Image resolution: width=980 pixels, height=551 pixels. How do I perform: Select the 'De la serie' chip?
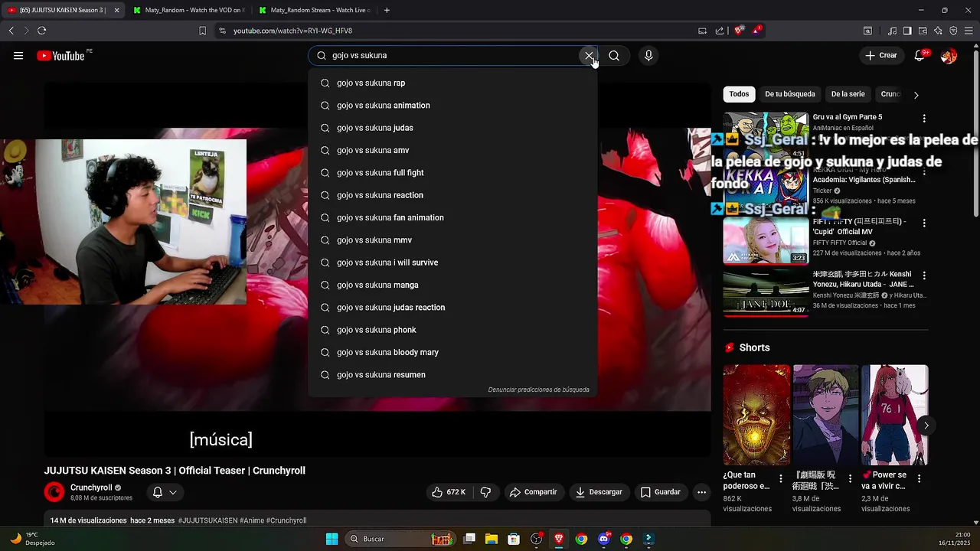click(x=848, y=94)
